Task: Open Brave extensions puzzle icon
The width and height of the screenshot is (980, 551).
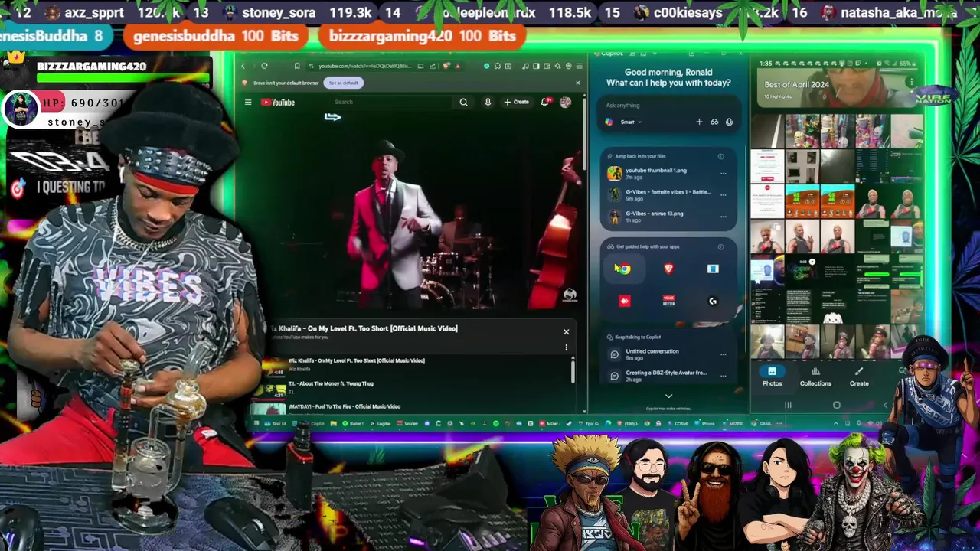Action: point(498,66)
